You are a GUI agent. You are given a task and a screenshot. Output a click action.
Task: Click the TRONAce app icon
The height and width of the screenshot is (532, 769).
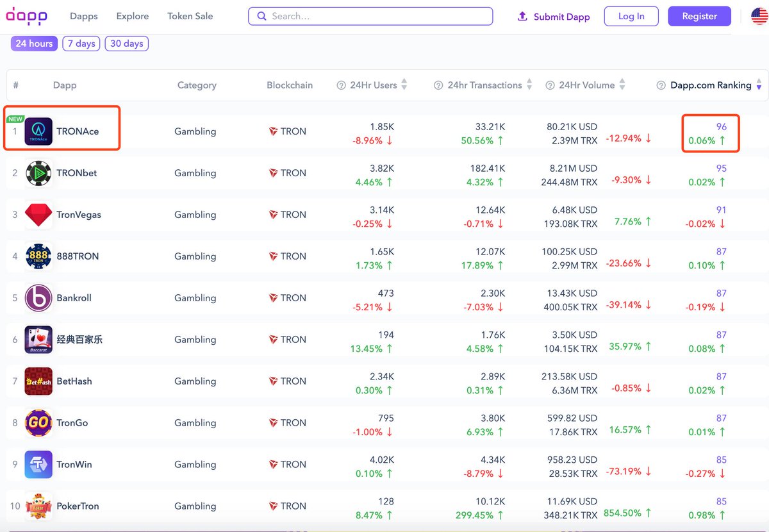click(x=38, y=131)
